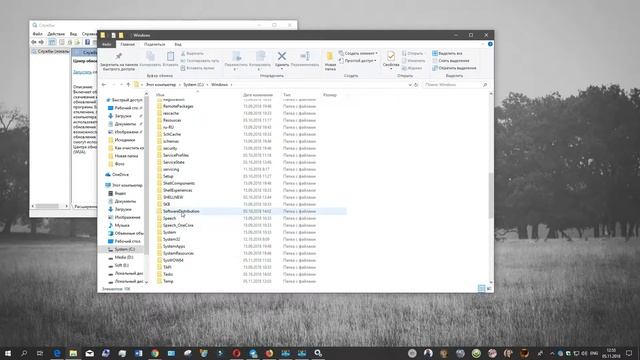
Task: Open notification center in taskbar
Action: click(x=629, y=353)
